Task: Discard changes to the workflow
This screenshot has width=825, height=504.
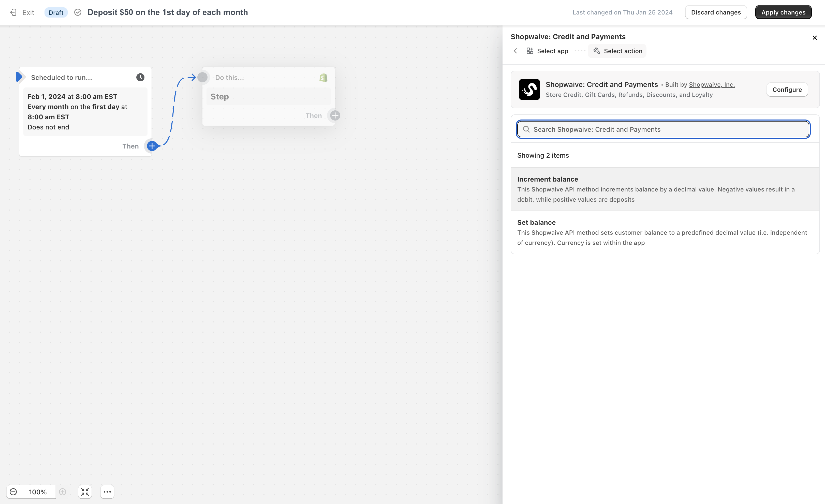Action: [x=716, y=12]
